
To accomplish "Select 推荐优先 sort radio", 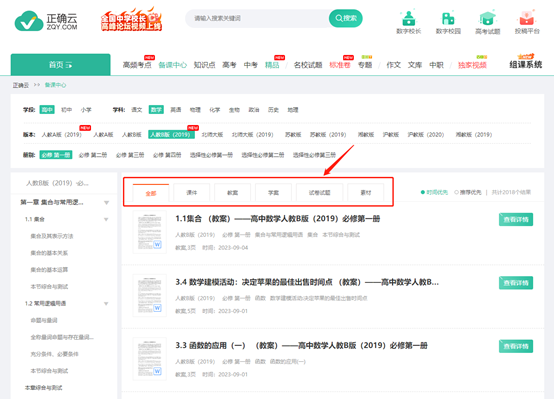I will 468,192.
